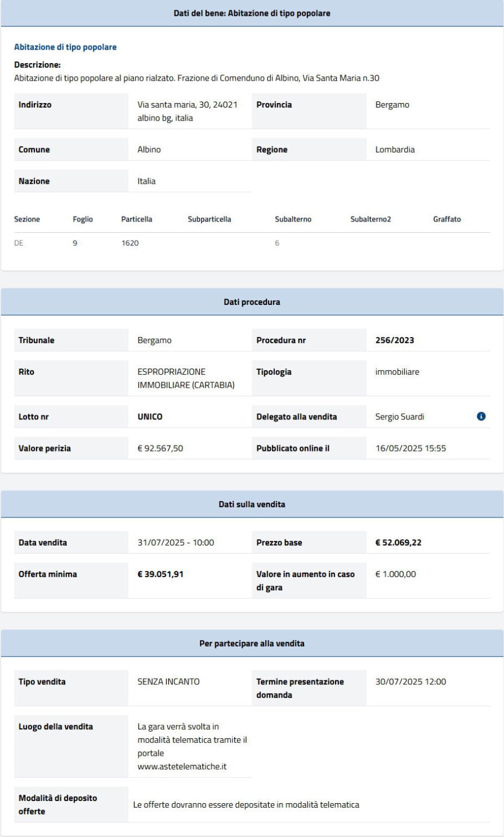Click the Regione value 'Lombardia'
Screen dimensions: 504x837
tap(395, 150)
